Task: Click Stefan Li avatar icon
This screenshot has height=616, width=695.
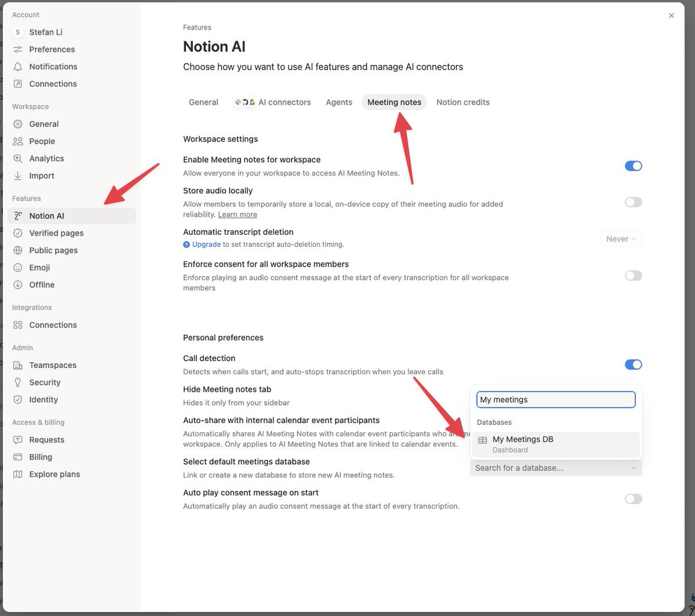Action: pos(18,32)
